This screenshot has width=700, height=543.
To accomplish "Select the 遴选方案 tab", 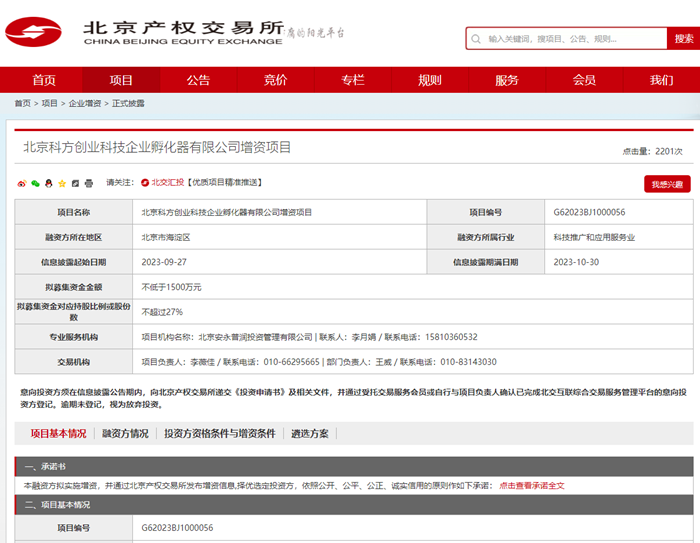I will pyautogui.click(x=309, y=434).
